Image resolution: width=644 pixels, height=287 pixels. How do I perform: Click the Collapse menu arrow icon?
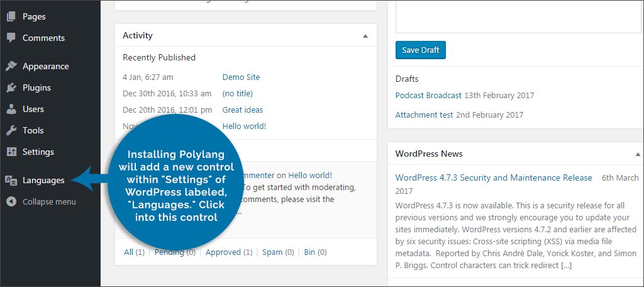(11, 201)
